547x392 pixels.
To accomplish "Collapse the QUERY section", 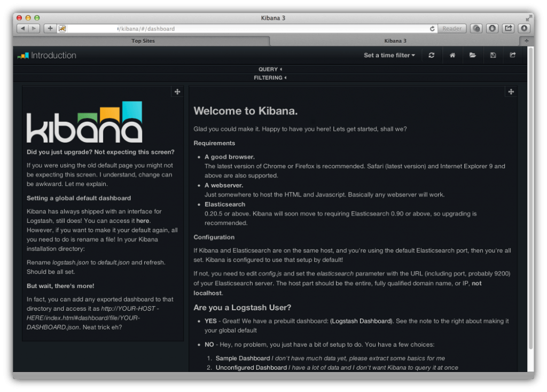I will point(269,69).
